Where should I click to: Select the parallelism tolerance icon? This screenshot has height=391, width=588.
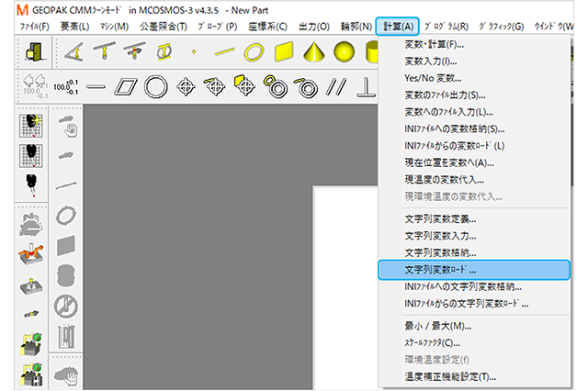[x=336, y=87]
